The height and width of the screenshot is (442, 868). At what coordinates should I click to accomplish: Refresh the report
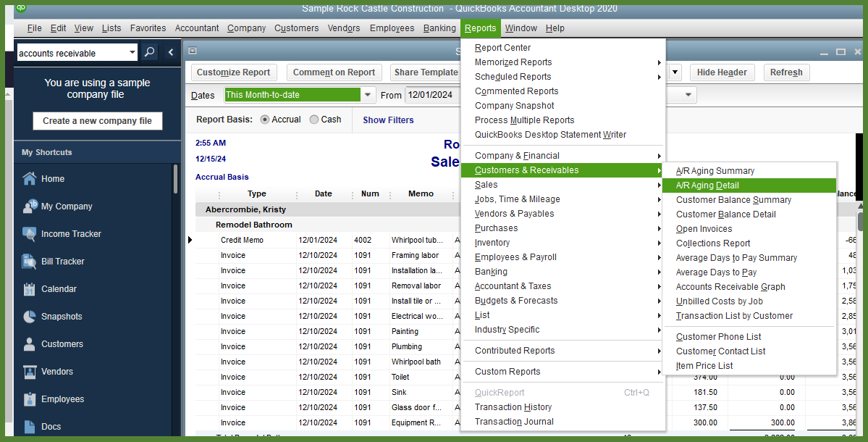click(786, 72)
